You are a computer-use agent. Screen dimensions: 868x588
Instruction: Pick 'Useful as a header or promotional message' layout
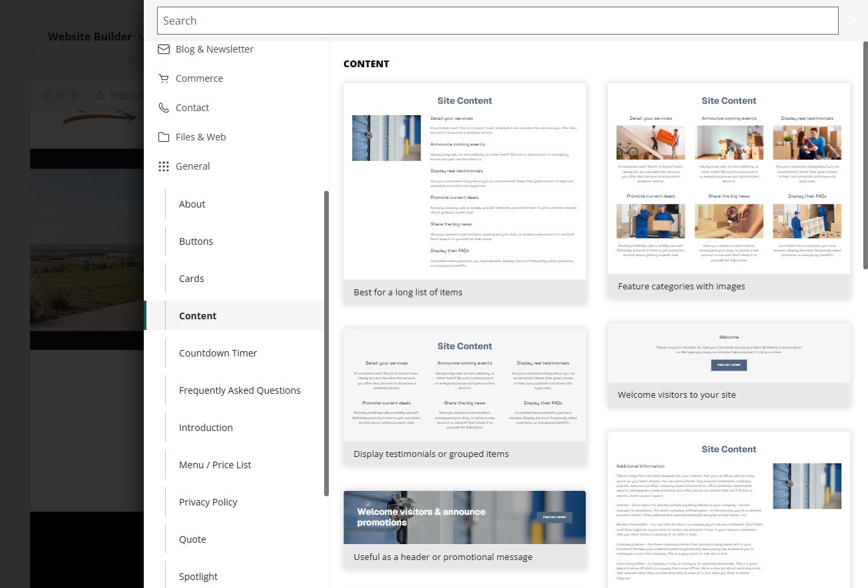coord(465,529)
